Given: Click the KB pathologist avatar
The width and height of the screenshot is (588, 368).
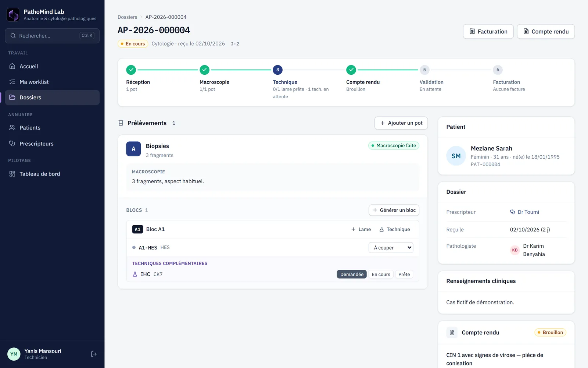Looking at the screenshot, I should pyautogui.click(x=515, y=250).
